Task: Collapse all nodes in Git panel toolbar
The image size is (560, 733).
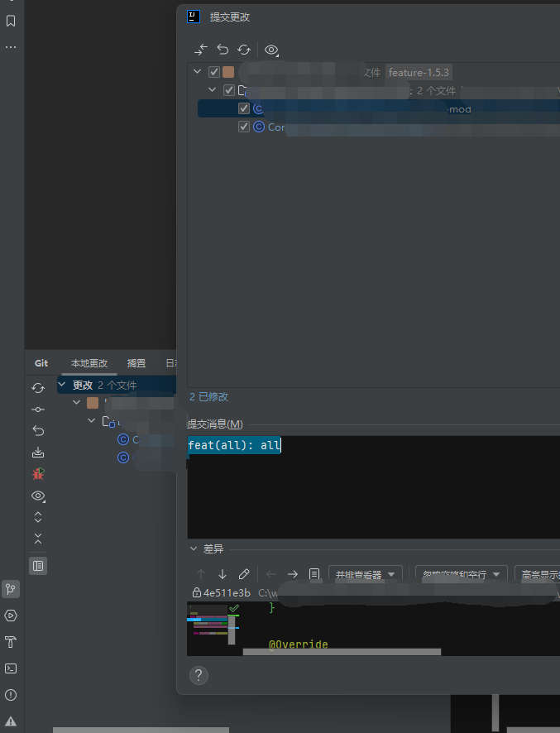Action: point(38,539)
